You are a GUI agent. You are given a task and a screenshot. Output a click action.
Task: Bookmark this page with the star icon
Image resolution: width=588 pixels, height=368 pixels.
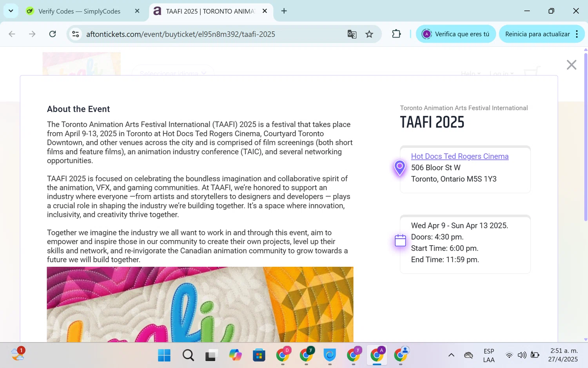369,34
